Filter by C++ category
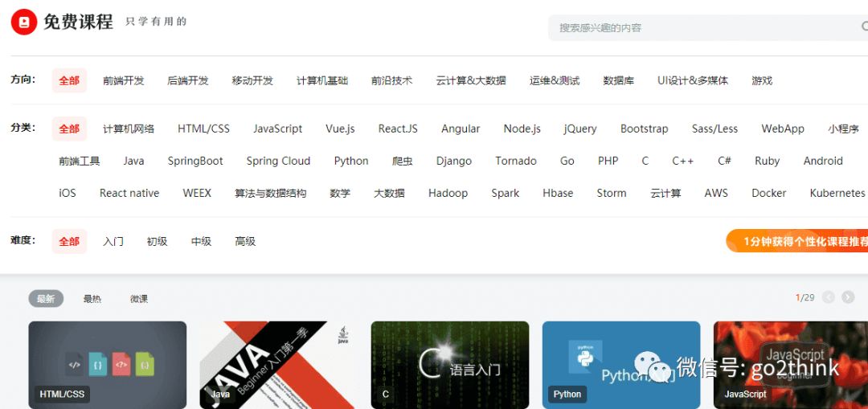 [683, 161]
